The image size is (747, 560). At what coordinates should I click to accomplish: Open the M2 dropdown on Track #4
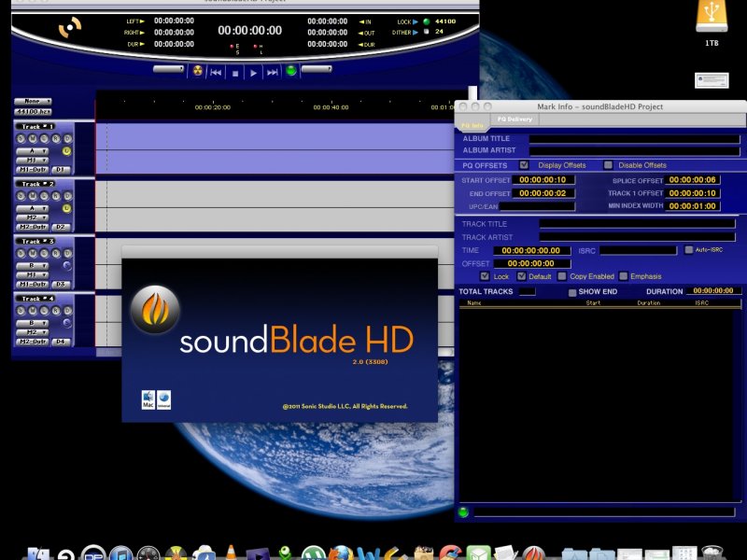[33, 332]
